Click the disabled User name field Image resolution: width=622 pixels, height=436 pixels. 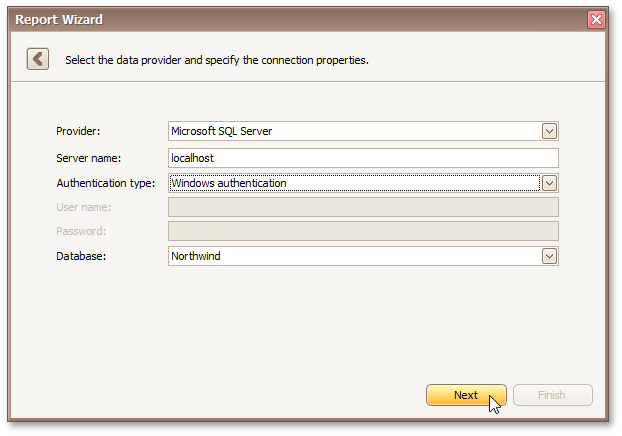363,207
